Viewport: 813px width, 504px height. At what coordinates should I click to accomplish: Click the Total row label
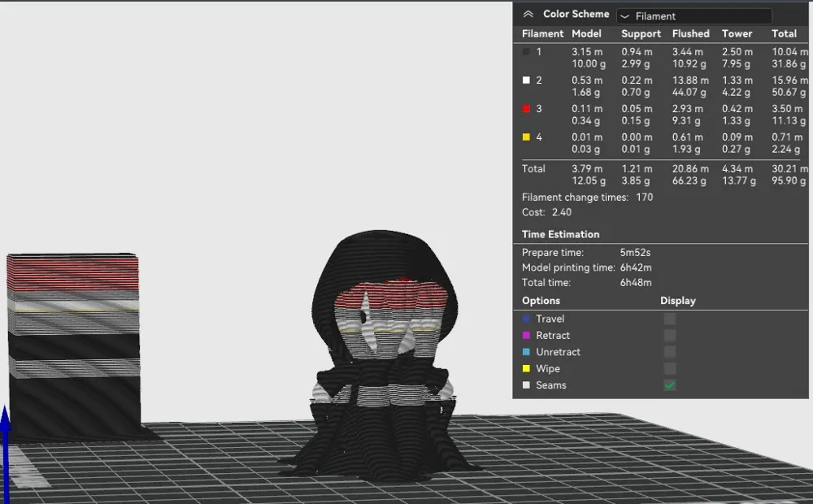coord(533,168)
